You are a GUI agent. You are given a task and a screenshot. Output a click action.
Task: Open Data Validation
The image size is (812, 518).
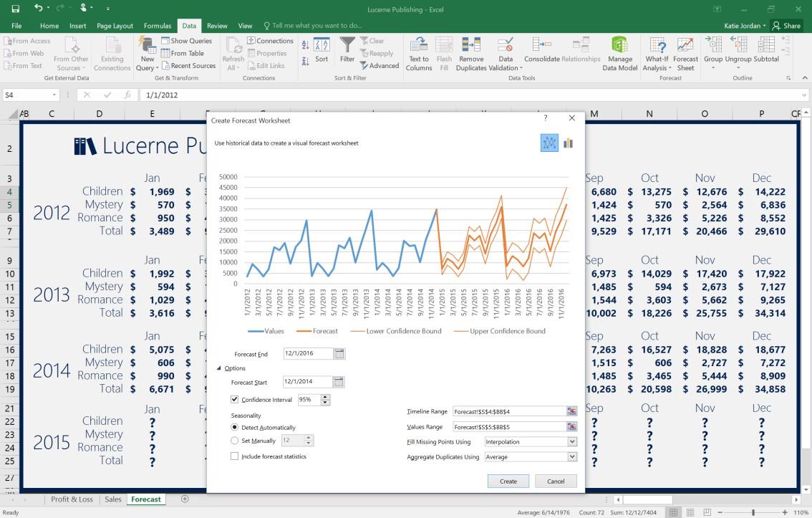point(506,54)
